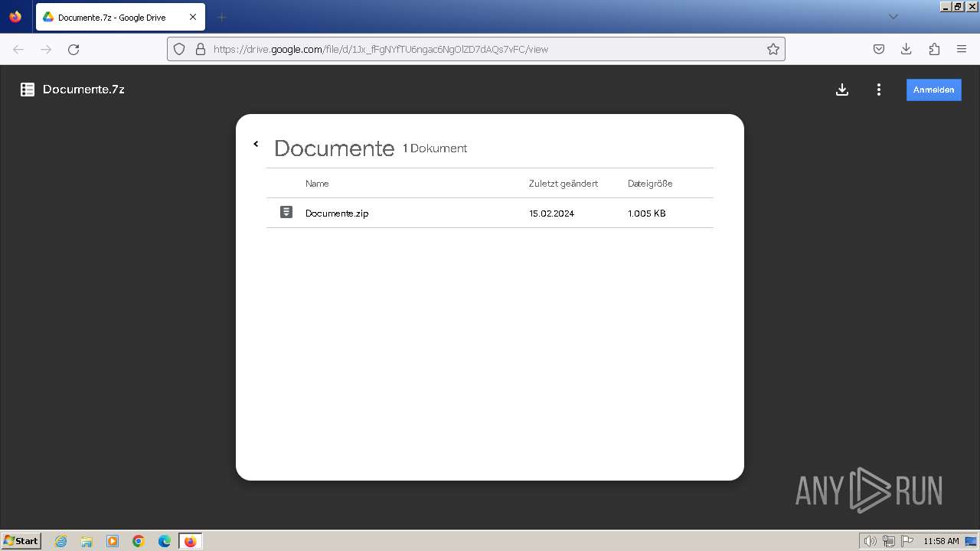Select the Documente.7z Google Drive tab
Screen dimensions: 980x551
click(x=120, y=17)
